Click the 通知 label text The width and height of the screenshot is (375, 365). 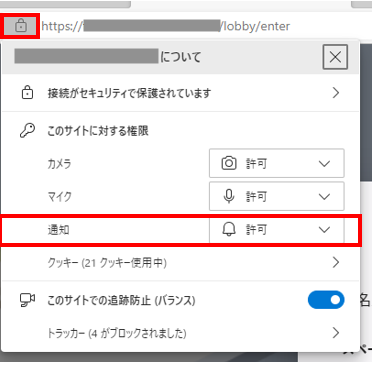pyautogui.click(x=58, y=230)
